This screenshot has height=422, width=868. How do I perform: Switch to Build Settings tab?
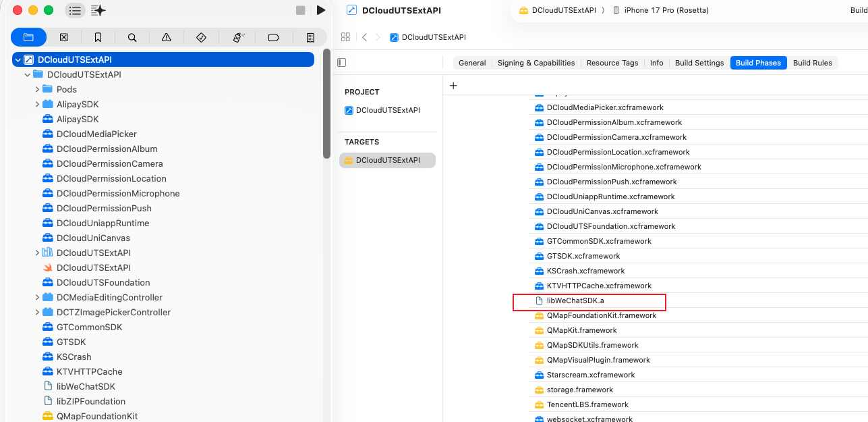(x=699, y=63)
